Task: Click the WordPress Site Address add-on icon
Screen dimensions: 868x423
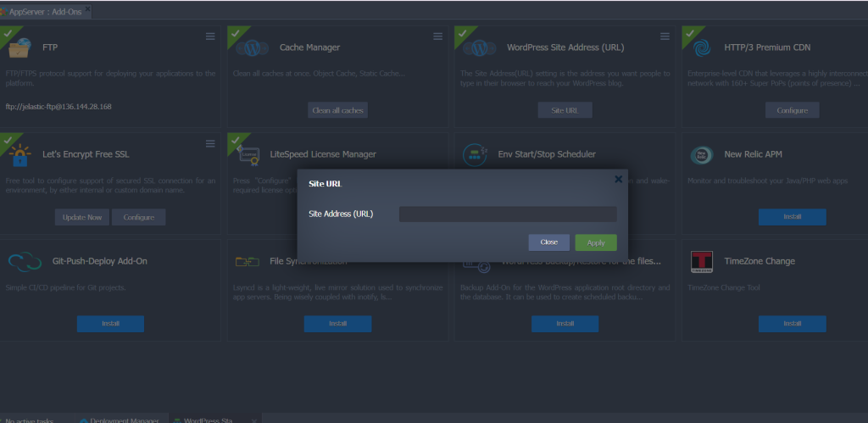Action: (x=480, y=47)
